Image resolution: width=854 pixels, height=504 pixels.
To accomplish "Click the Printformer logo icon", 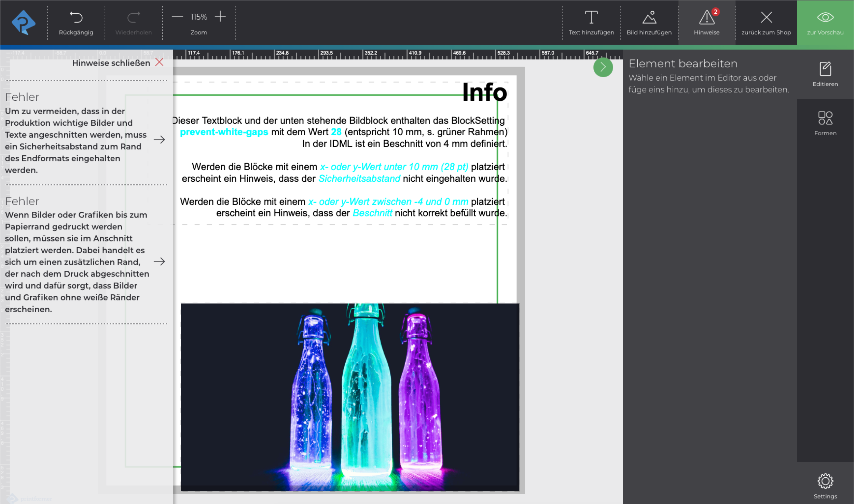I will pos(23,23).
